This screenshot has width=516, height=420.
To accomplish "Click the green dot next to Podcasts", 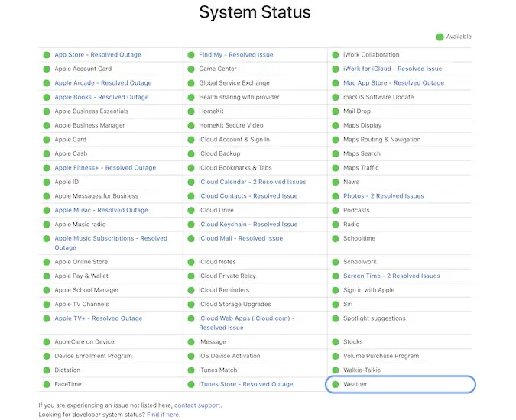I will (336, 210).
